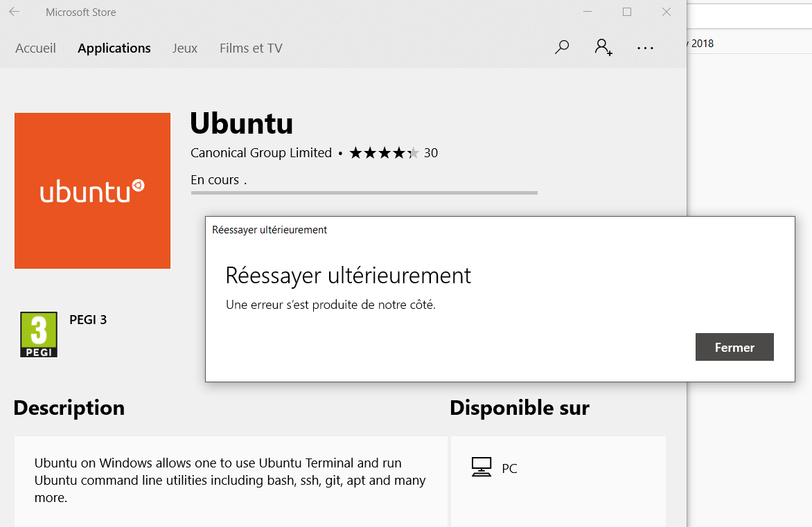The width and height of the screenshot is (812, 527).
Task: Click the PC platform label
Action: click(x=509, y=469)
